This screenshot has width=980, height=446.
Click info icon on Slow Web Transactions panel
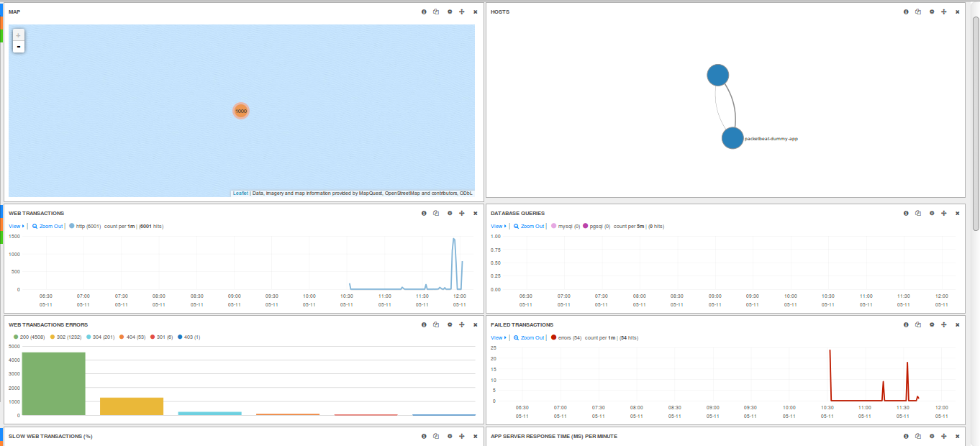click(x=424, y=436)
